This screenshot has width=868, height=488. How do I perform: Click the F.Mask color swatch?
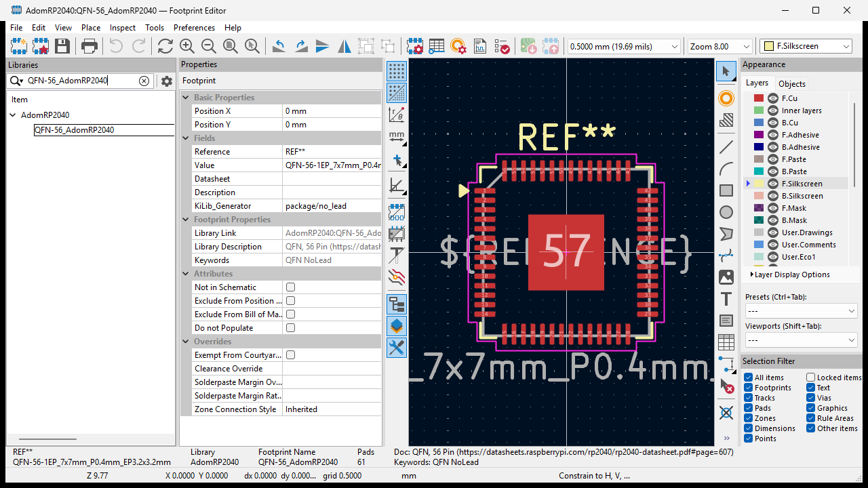[759, 208]
